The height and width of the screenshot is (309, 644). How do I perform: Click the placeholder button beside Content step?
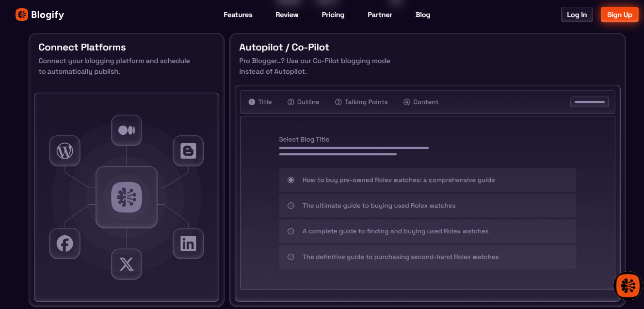[x=590, y=102]
